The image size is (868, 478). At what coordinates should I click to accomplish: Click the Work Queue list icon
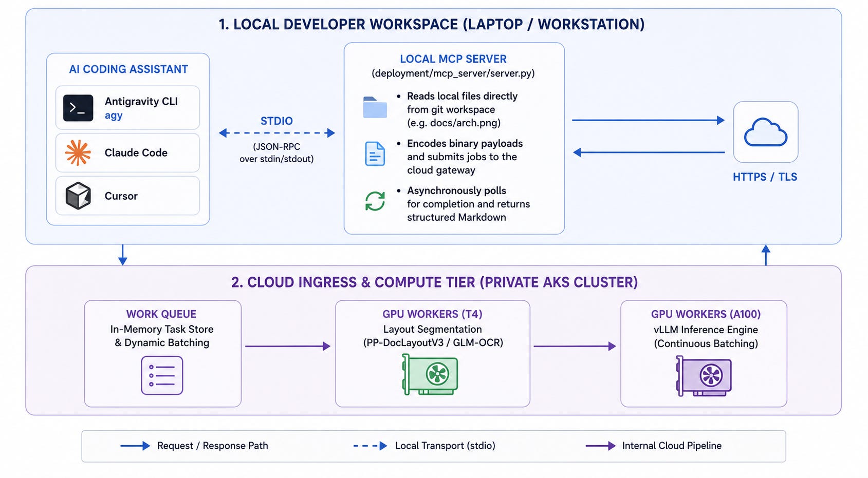162,376
